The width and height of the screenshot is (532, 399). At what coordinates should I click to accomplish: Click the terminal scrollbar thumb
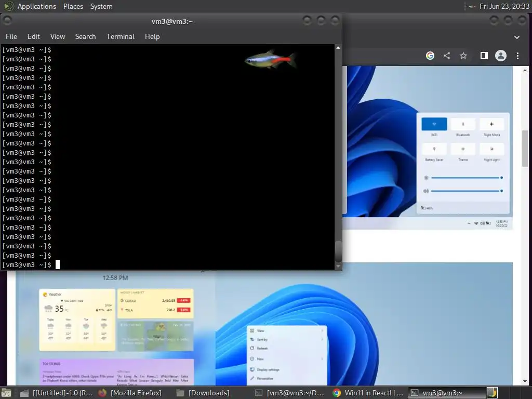[338, 251]
